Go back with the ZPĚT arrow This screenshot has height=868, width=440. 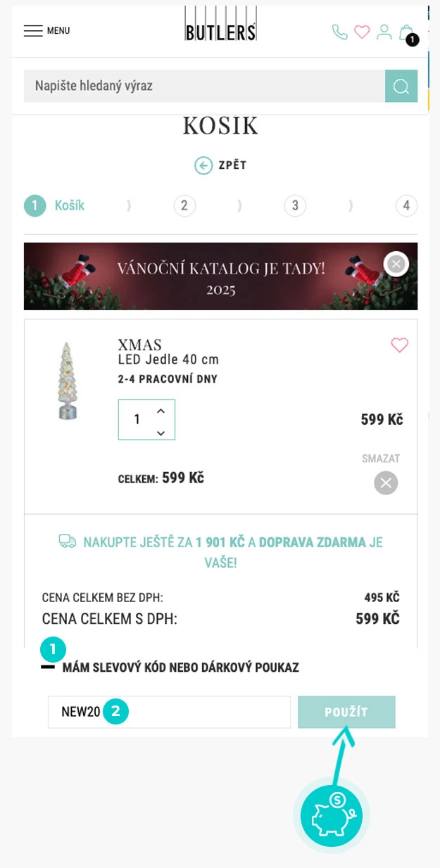point(220,166)
